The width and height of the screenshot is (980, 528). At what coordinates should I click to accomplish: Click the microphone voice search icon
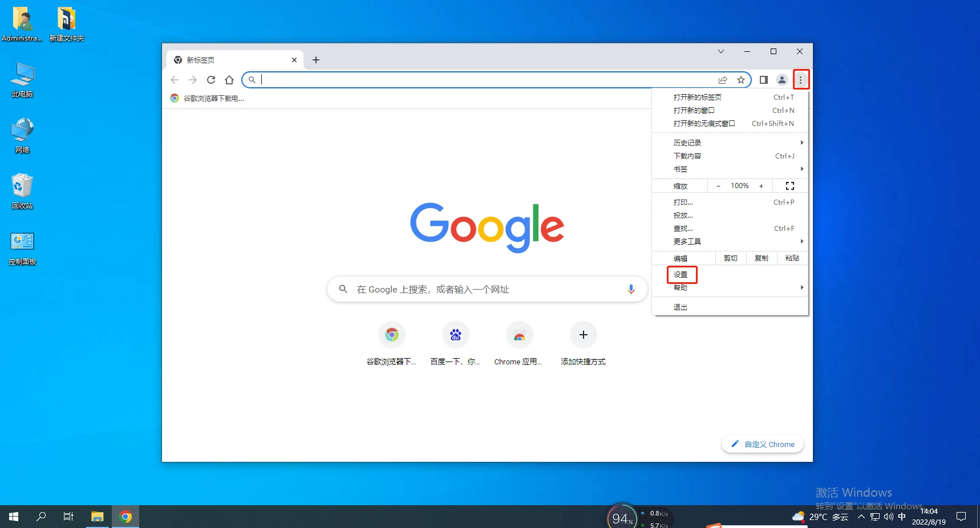click(631, 290)
